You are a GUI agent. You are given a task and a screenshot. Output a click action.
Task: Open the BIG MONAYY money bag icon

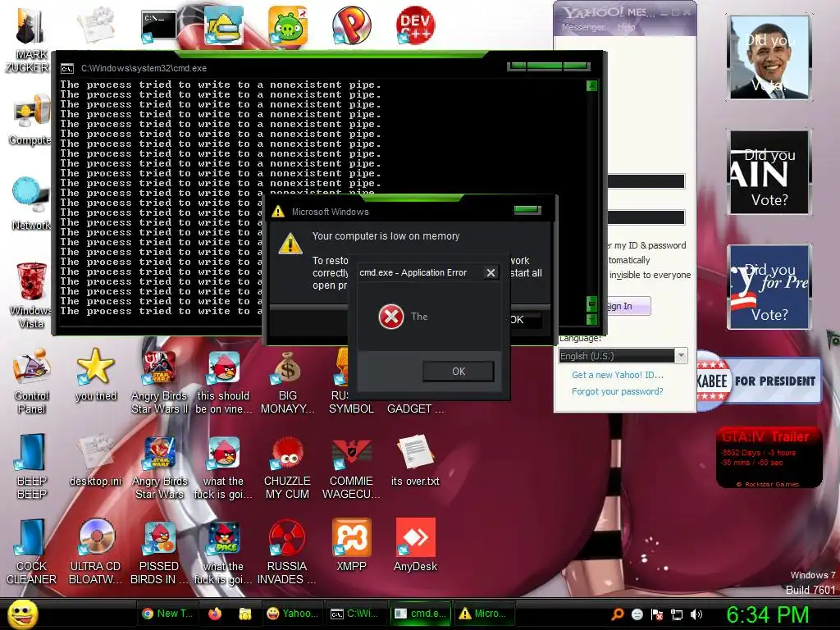pyautogui.click(x=287, y=381)
